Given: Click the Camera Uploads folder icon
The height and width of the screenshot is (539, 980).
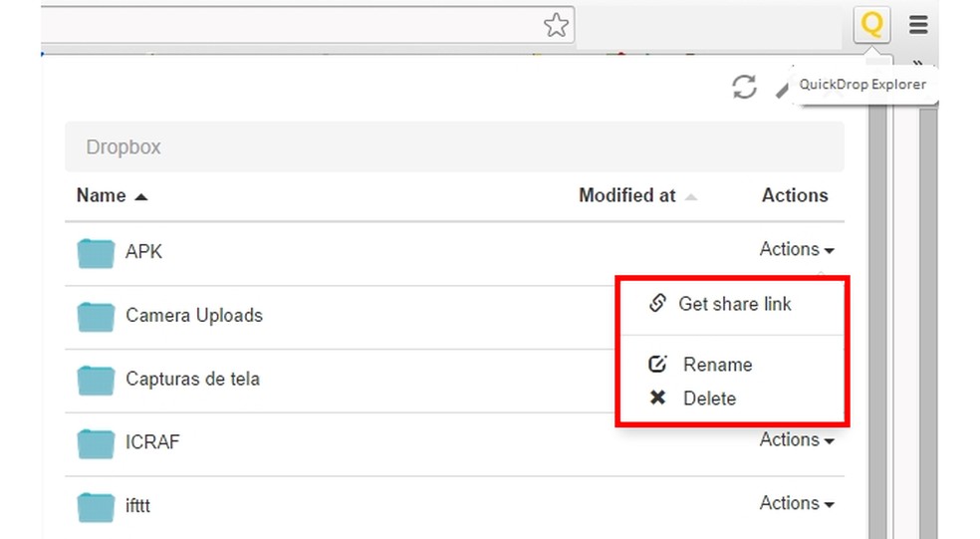Looking at the screenshot, I should coord(97,317).
